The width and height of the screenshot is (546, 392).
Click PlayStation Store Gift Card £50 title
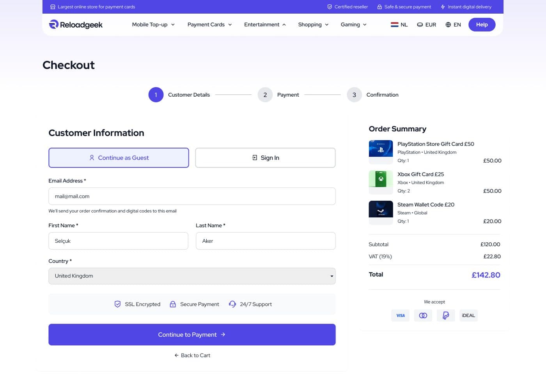(436, 144)
